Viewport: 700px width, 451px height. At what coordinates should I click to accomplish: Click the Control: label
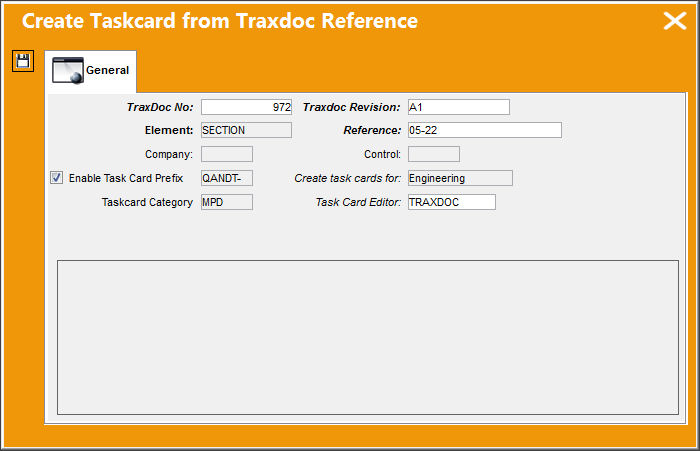coord(383,154)
